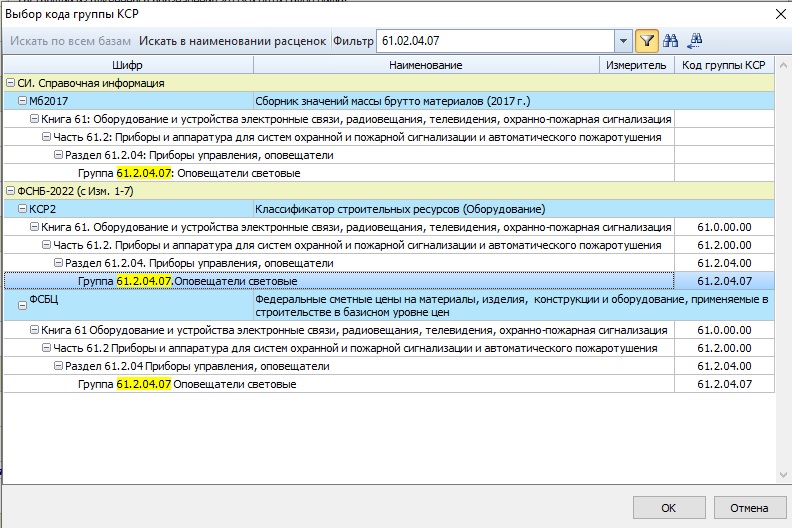This screenshot has height=528, width=792.
Task: Click the binoculars find-next icon with arrow
Action: coord(696,41)
